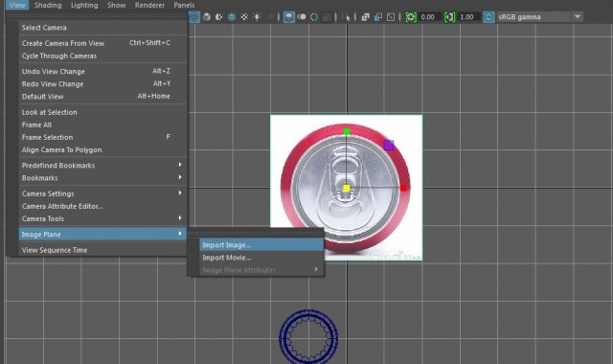Image resolution: width=613 pixels, height=364 pixels.
Task: Toggle Multisample Anti-aliasing icon
Action: [314, 17]
